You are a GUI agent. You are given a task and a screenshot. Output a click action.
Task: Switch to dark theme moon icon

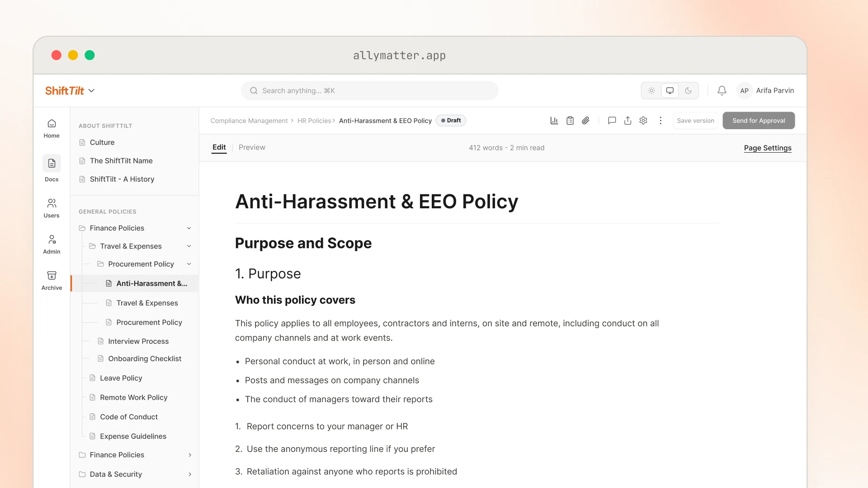pyautogui.click(x=688, y=91)
